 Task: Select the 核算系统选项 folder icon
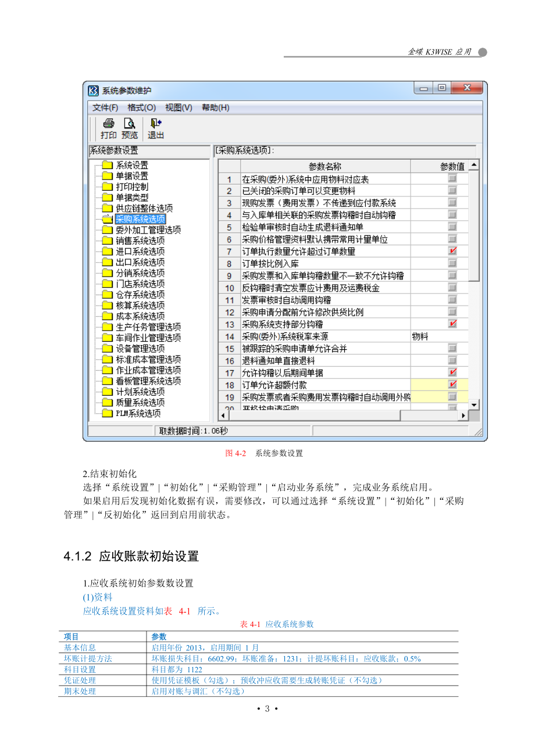point(107,305)
